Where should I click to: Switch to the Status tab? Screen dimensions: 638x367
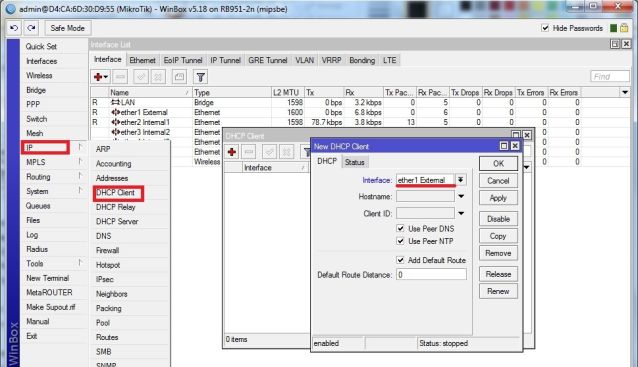click(354, 162)
